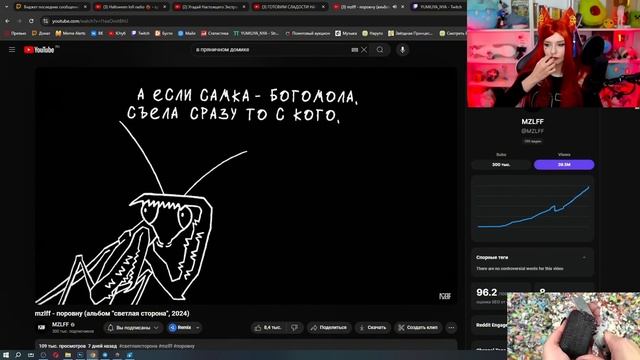This screenshot has width=640, height=360.
Task: Like the video (8,4 тыс.)
Action: click(268, 327)
